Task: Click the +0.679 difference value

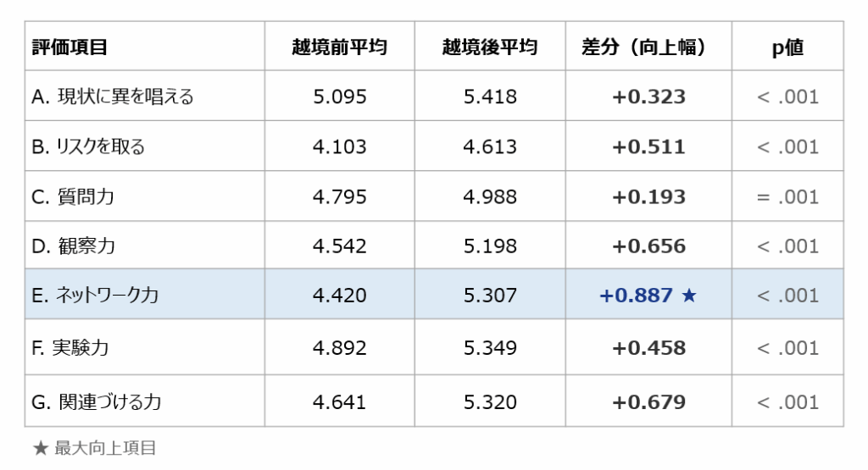Action: 648,401
